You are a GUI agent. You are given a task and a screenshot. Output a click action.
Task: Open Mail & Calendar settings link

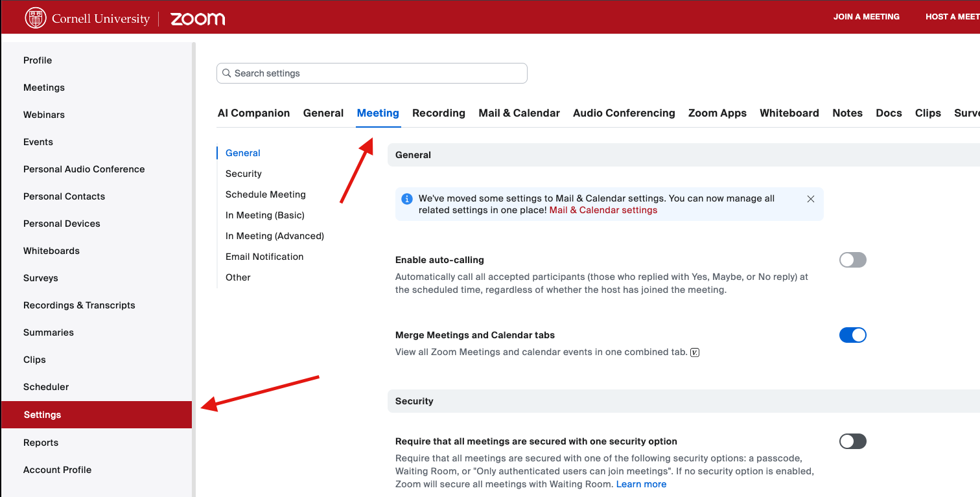tap(603, 210)
